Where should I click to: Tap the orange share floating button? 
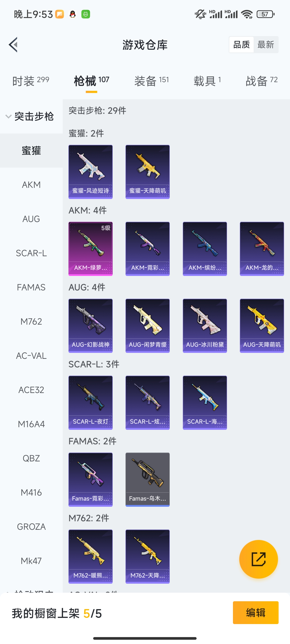pos(258,559)
